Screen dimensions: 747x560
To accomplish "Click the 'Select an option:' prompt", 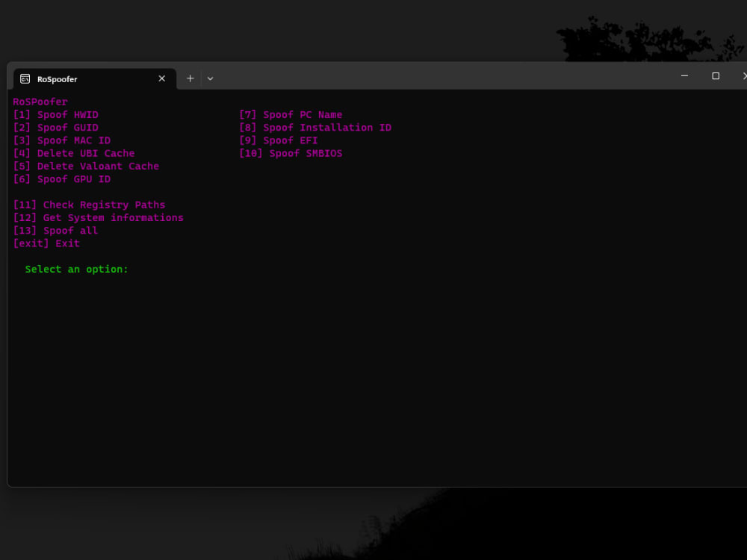I will pyautogui.click(x=77, y=269).
